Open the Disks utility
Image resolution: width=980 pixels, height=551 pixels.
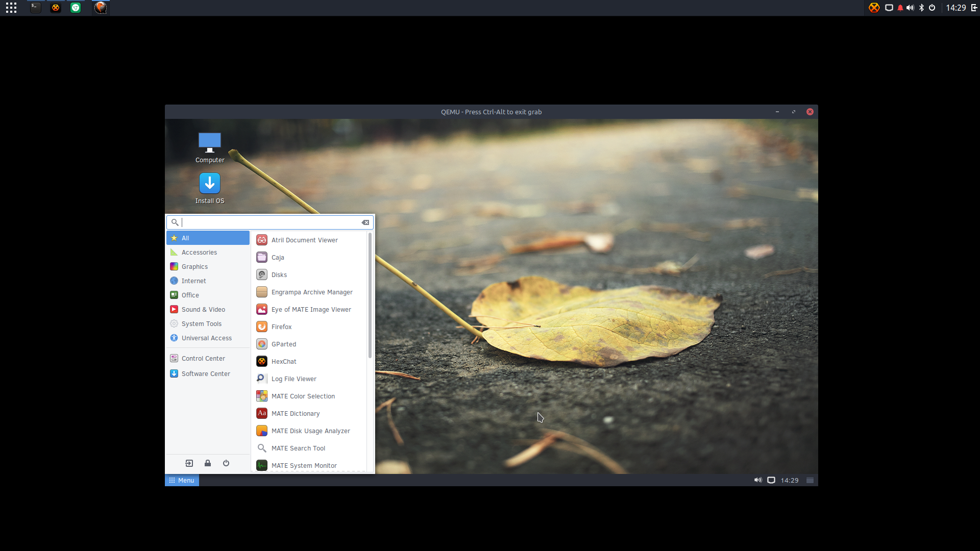pyautogui.click(x=309, y=275)
